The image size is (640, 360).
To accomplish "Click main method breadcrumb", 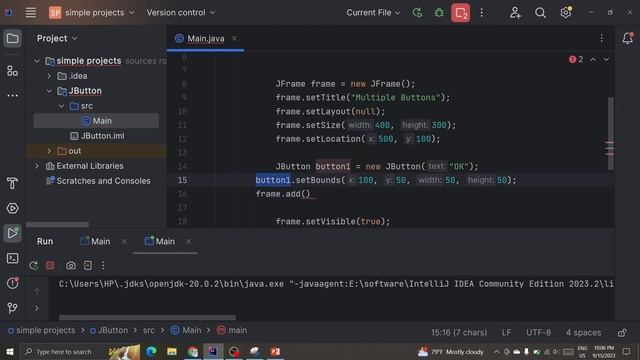I will coord(232,330).
